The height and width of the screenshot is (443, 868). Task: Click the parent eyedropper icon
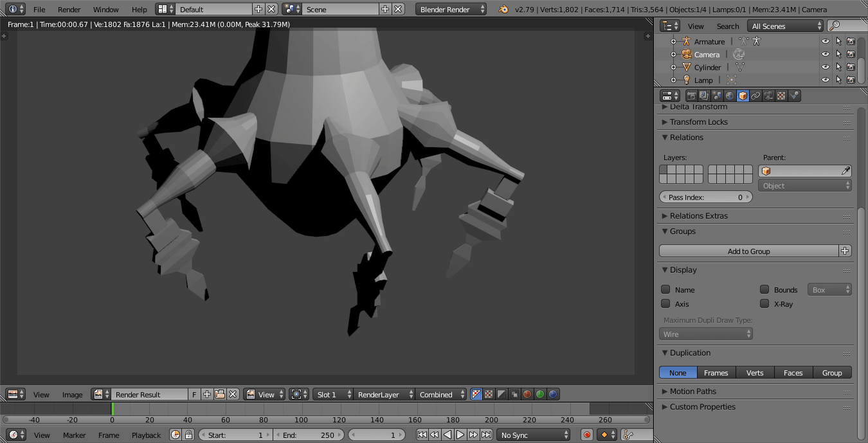click(x=845, y=171)
